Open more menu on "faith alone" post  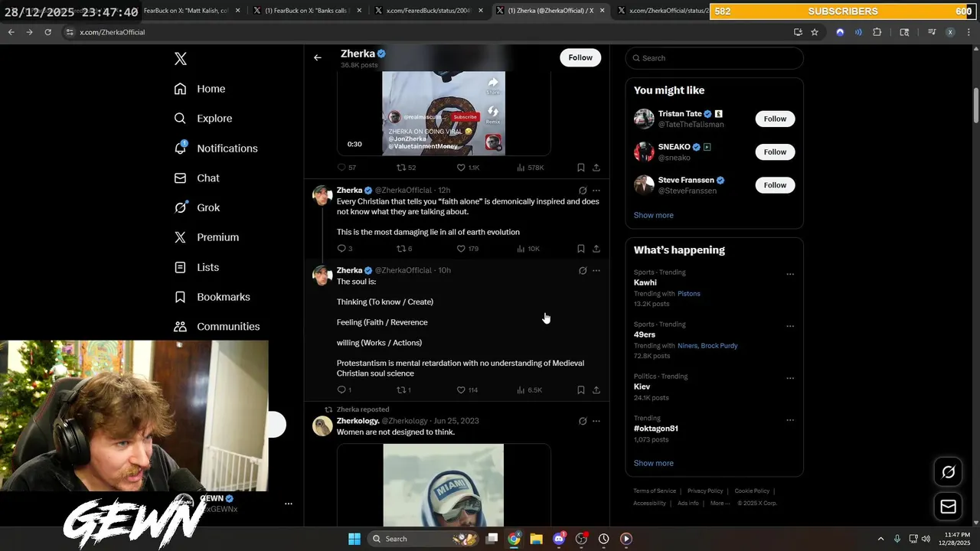[596, 191]
